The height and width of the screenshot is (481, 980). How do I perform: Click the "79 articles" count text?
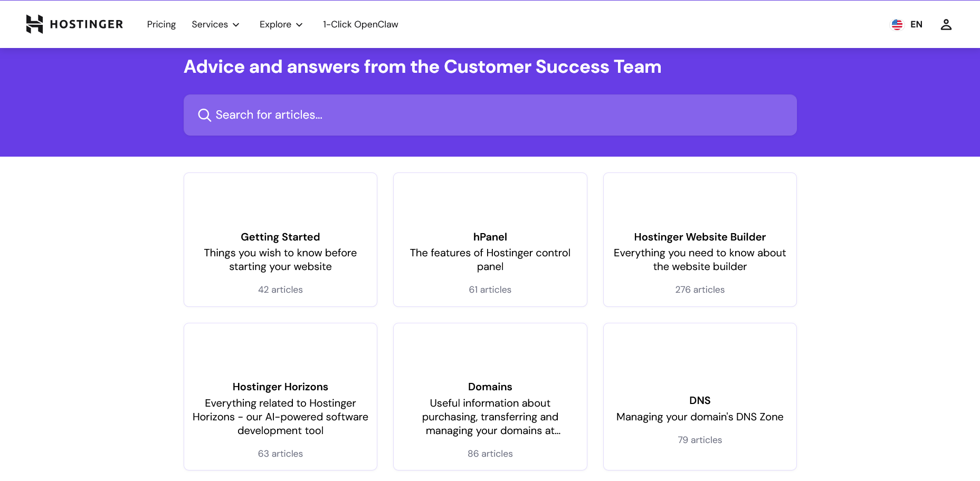pyautogui.click(x=700, y=440)
